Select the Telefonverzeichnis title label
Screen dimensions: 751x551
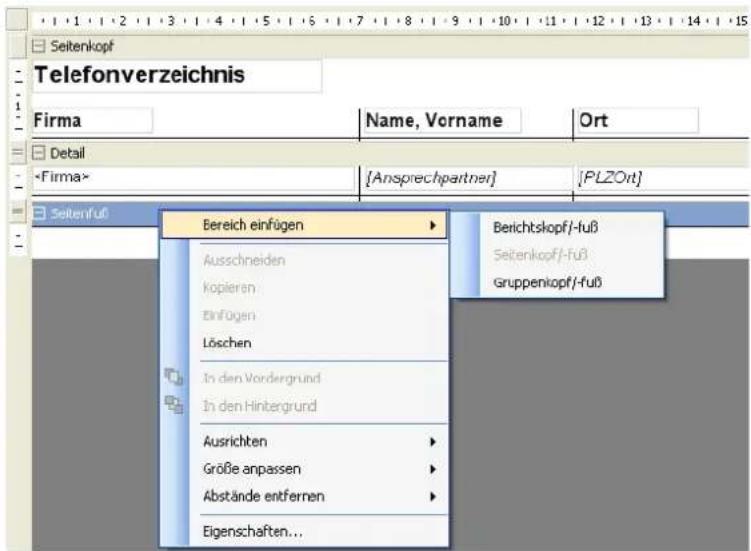coord(177,75)
